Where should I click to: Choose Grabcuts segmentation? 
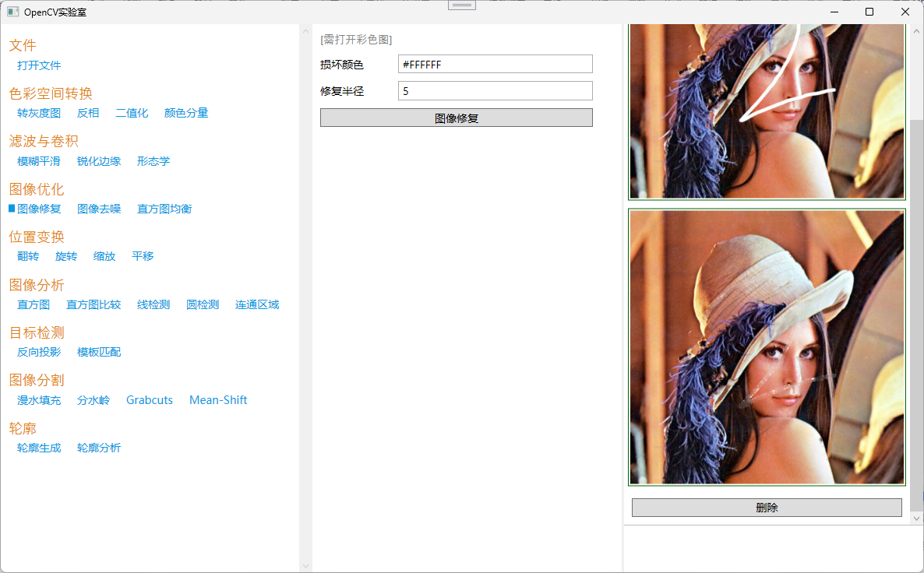[150, 400]
